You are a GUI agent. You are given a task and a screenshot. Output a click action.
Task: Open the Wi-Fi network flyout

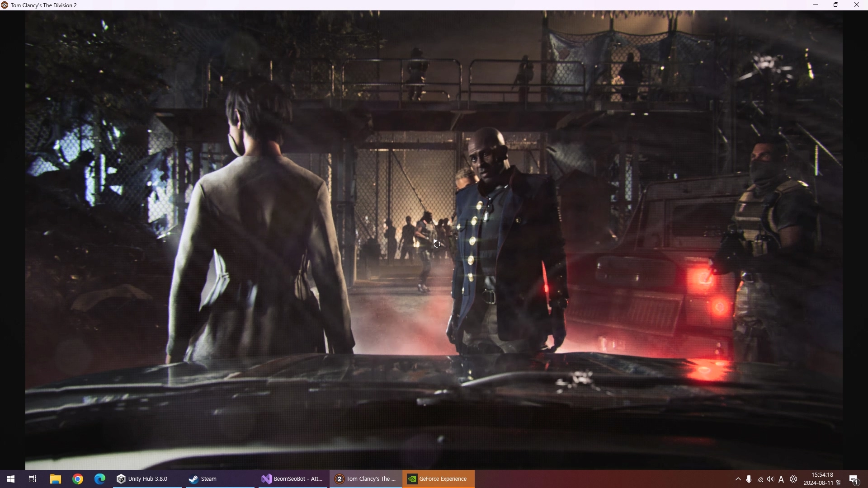tap(760, 479)
